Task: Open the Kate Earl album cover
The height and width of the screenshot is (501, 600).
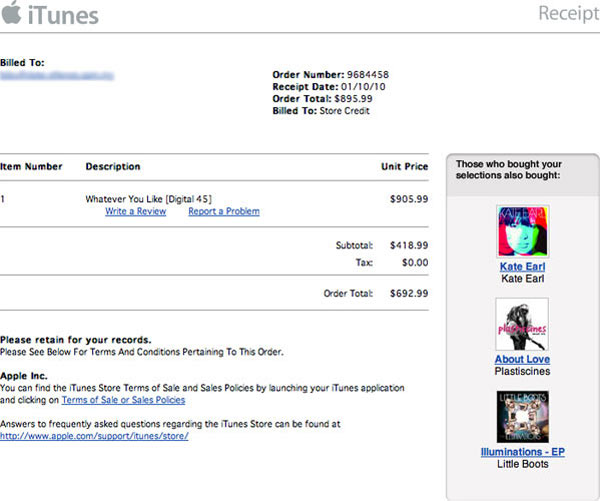Action: pos(522,231)
